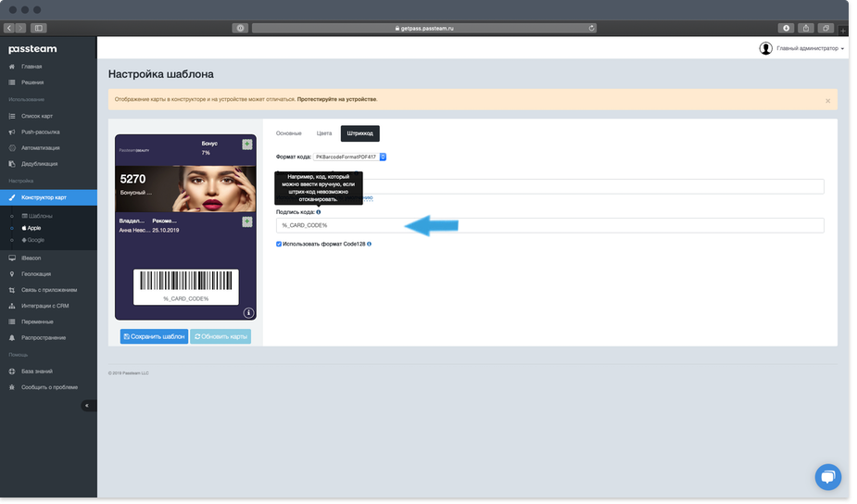
Task: Click info icon next to Code128 option
Action: click(370, 245)
